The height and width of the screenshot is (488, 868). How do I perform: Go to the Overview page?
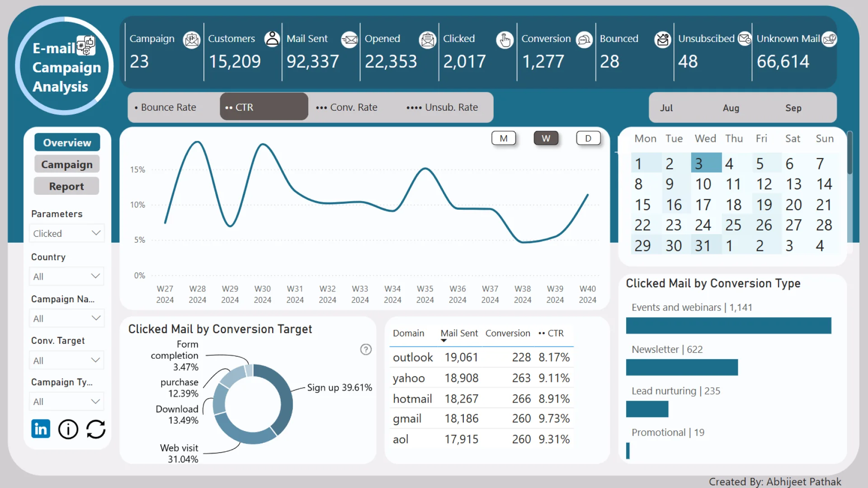(67, 142)
